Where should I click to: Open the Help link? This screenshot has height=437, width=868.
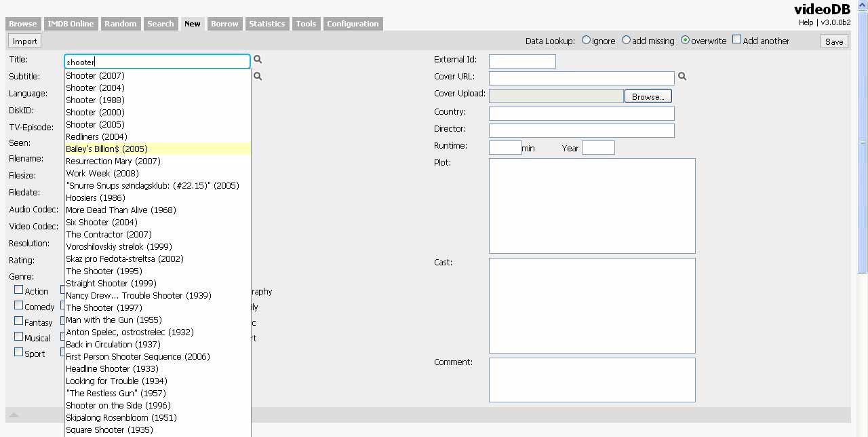[x=806, y=22]
